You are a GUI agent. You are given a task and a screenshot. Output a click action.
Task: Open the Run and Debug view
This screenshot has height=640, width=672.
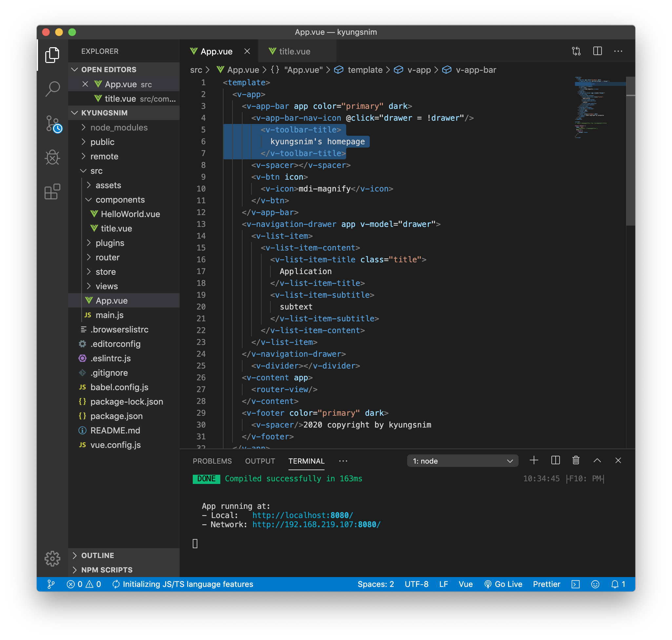[x=52, y=157]
